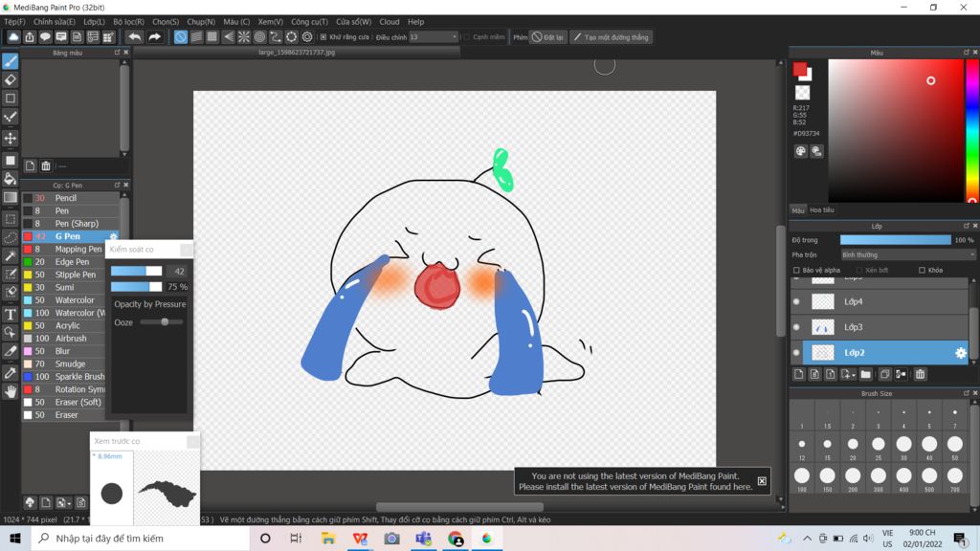
Task: Click Windows search box in taskbar
Action: tap(141, 538)
